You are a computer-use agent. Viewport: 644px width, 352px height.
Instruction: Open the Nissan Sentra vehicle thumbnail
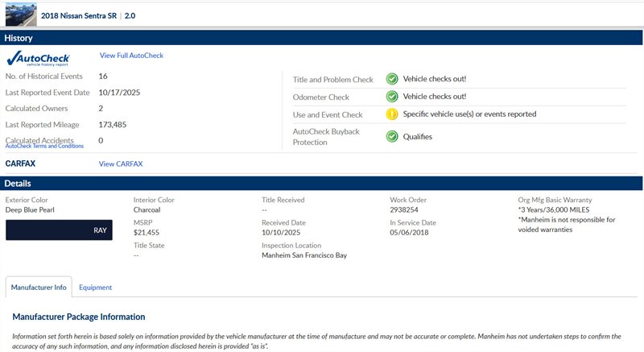(x=20, y=14)
